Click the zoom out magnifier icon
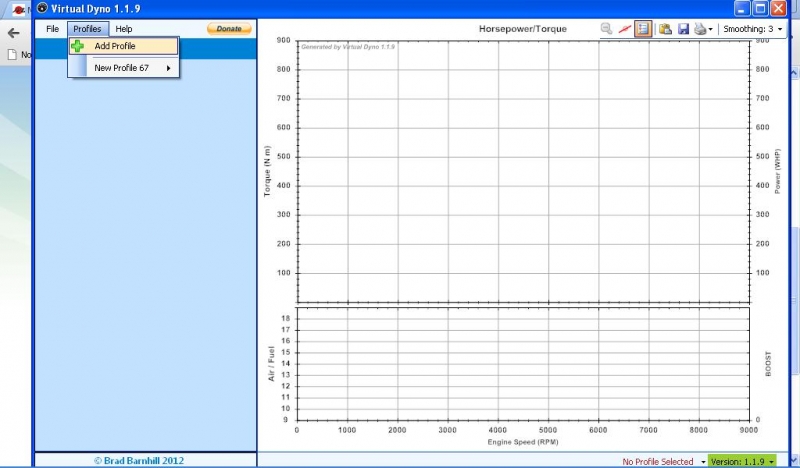The width and height of the screenshot is (800, 468). tap(606, 29)
